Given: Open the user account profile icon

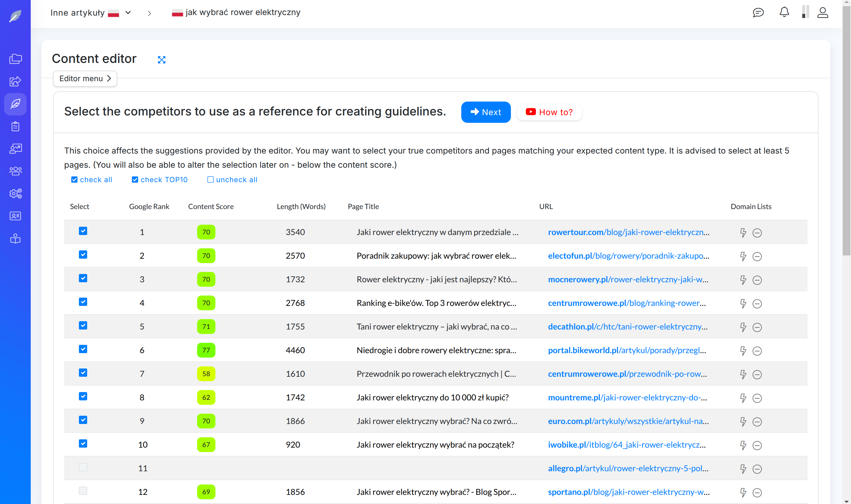Looking at the screenshot, I should (822, 13).
